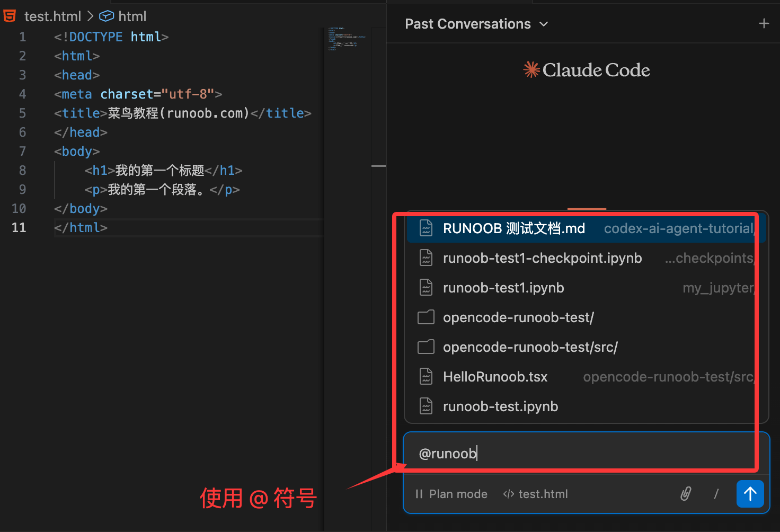
Task: Choose runoob-test1-checkpoint.ipynb from the list
Action: click(x=542, y=258)
